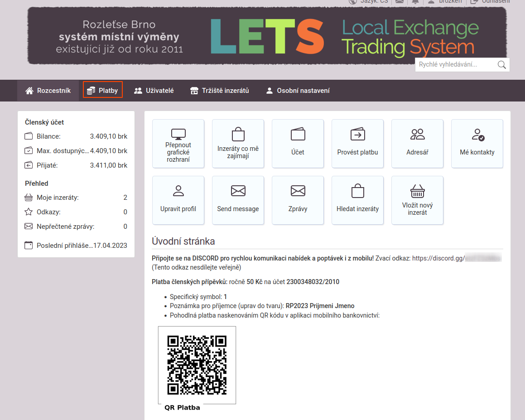Click the Přijaté value 3.411,00 brk

[x=108, y=165]
